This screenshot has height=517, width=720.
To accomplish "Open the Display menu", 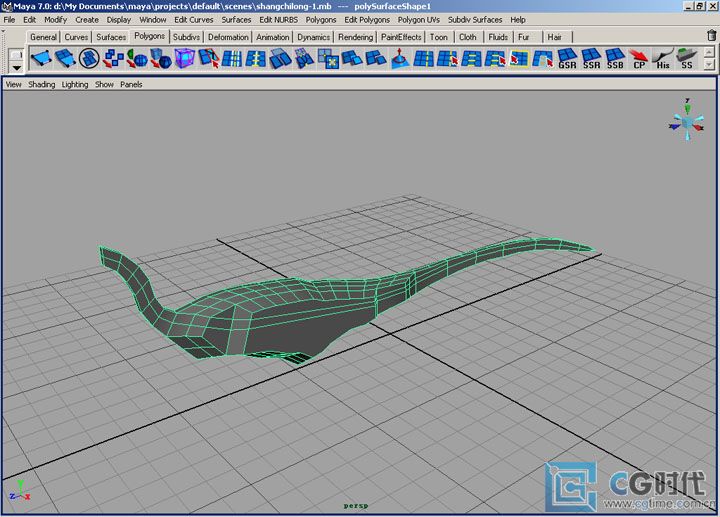I will (x=119, y=20).
